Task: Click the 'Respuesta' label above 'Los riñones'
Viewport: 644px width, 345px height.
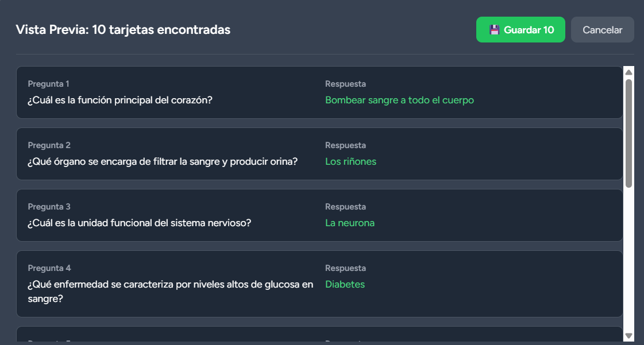Action: (345, 145)
